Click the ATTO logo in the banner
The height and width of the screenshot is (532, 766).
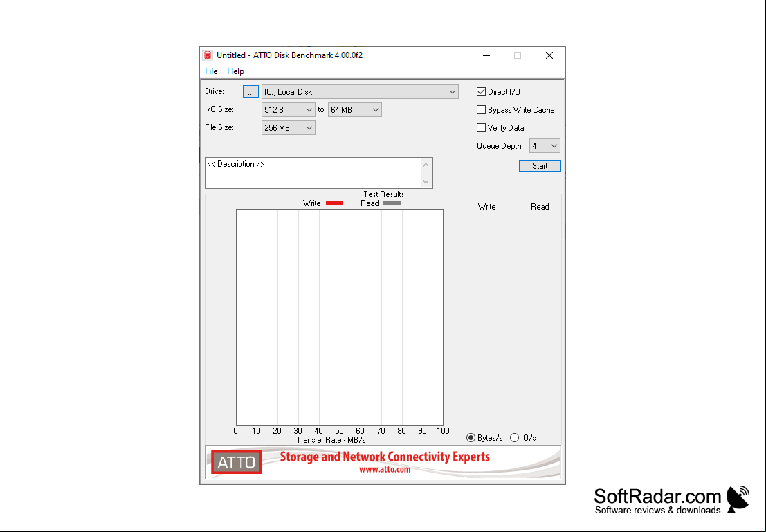(x=237, y=462)
